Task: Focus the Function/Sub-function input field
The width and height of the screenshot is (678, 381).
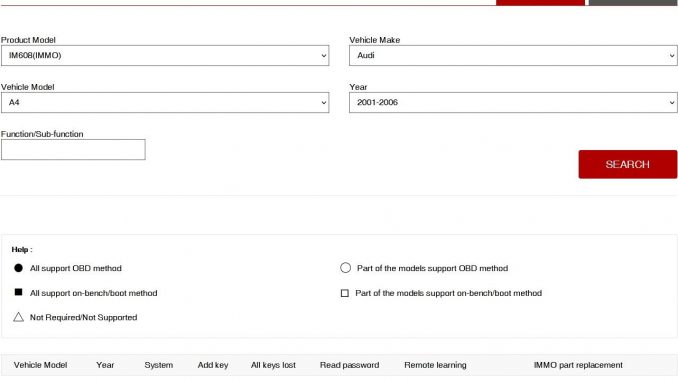Action: (x=73, y=150)
